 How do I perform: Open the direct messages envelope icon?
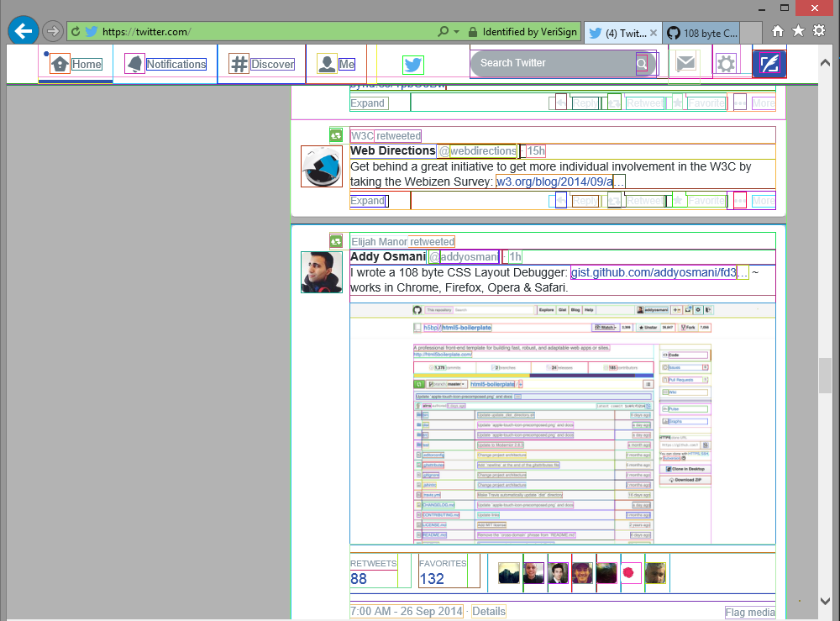click(x=685, y=64)
